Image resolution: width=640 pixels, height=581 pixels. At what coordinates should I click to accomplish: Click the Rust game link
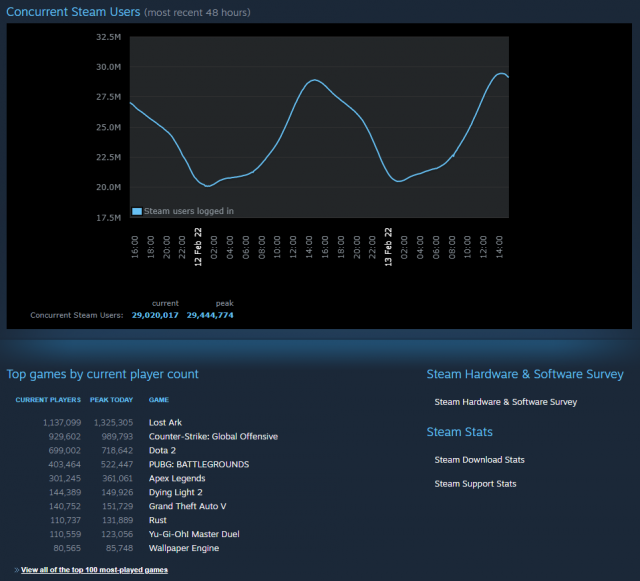click(x=158, y=521)
